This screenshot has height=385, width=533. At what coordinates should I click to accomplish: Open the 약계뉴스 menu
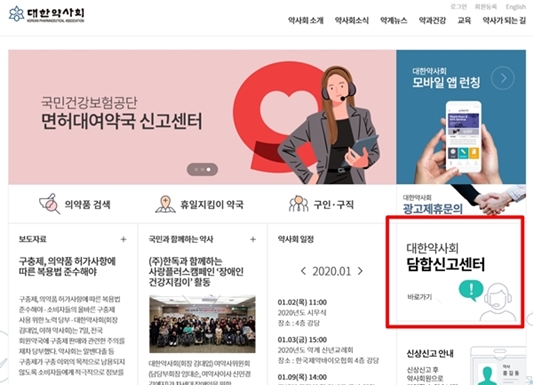[394, 20]
